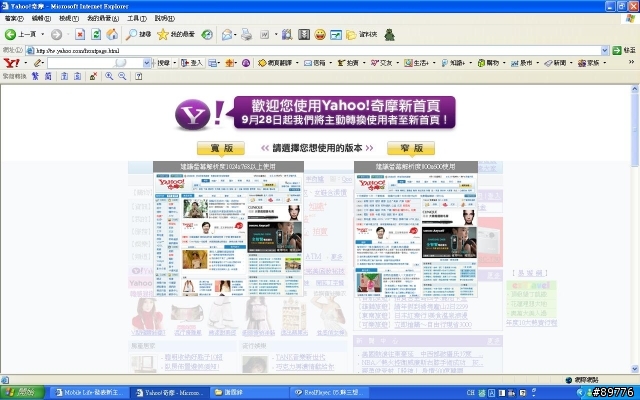The height and width of the screenshot is (400, 640).
Task: Click the Stop loading icon
Action: [x=80, y=35]
